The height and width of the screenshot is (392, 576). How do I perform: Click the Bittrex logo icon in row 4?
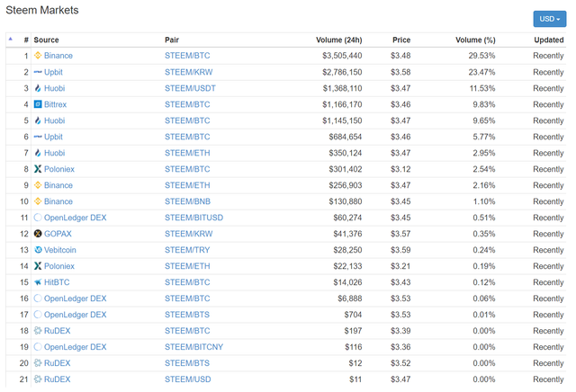point(38,104)
